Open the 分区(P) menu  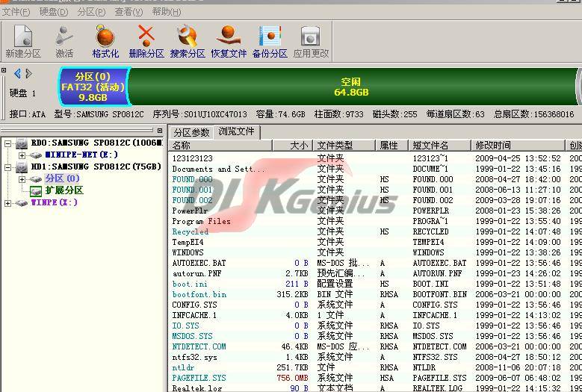[91, 12]
